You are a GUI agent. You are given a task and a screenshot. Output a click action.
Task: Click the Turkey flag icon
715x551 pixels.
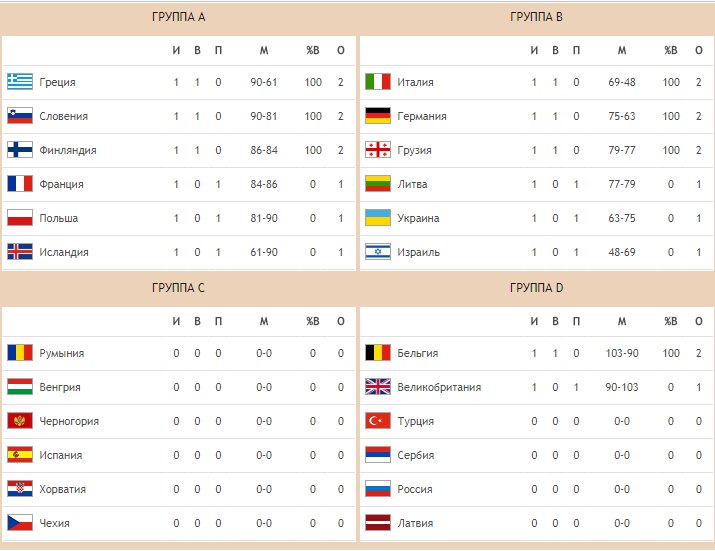pyautogui.click(x=378, y=421)
